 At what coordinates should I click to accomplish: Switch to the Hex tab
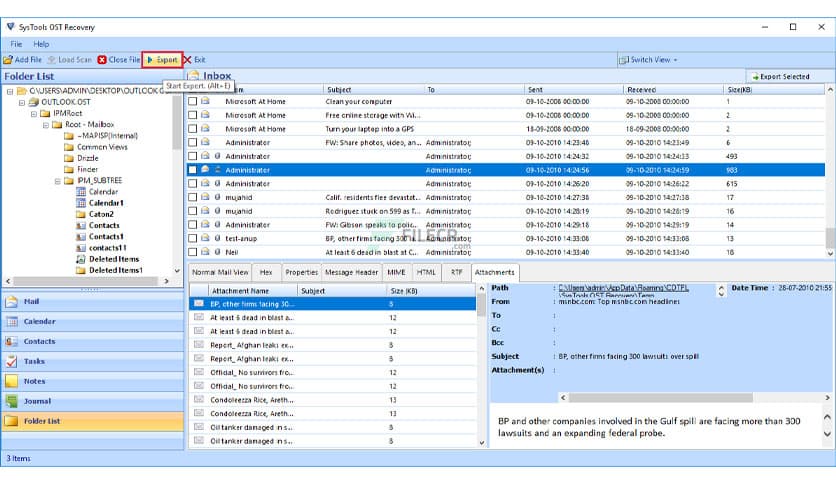(266, 272)
